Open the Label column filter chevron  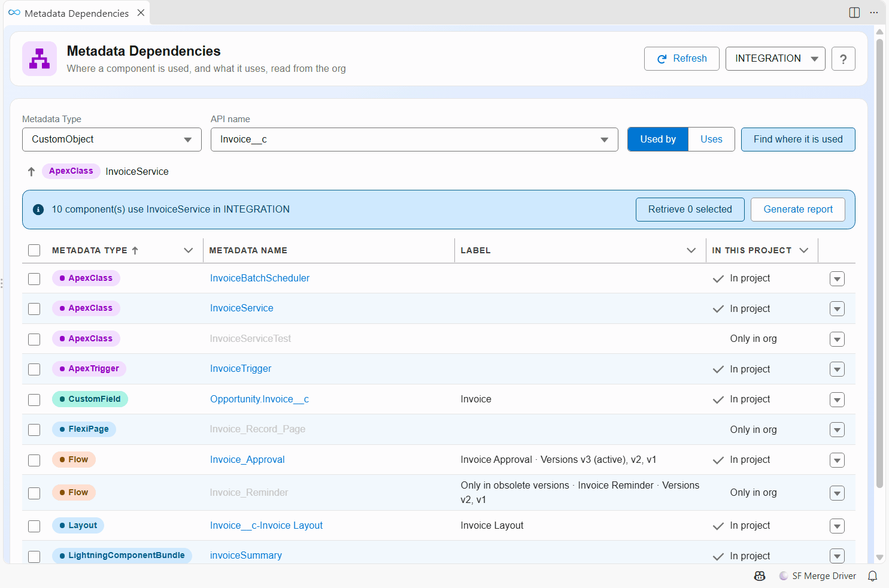coord(691,250)
